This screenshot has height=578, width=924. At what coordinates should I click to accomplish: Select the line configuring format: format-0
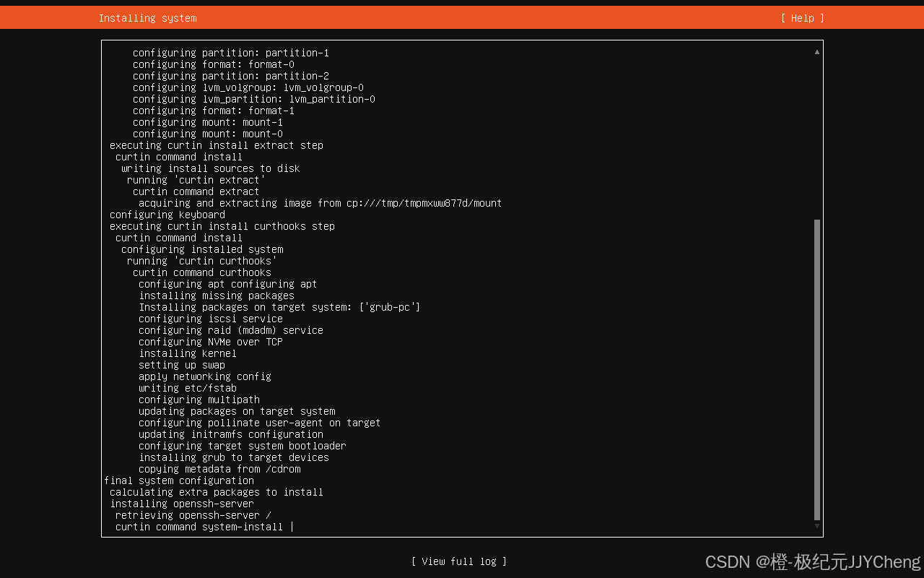pos(214,64)
